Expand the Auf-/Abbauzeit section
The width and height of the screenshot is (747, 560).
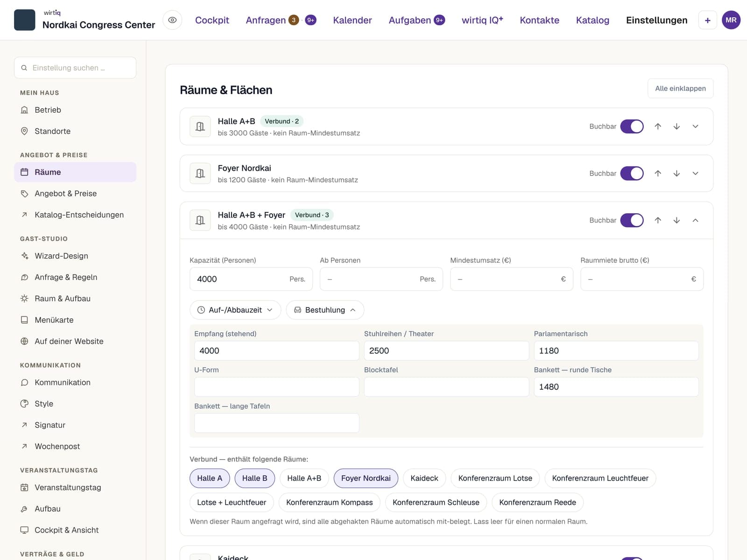point(235,310)
